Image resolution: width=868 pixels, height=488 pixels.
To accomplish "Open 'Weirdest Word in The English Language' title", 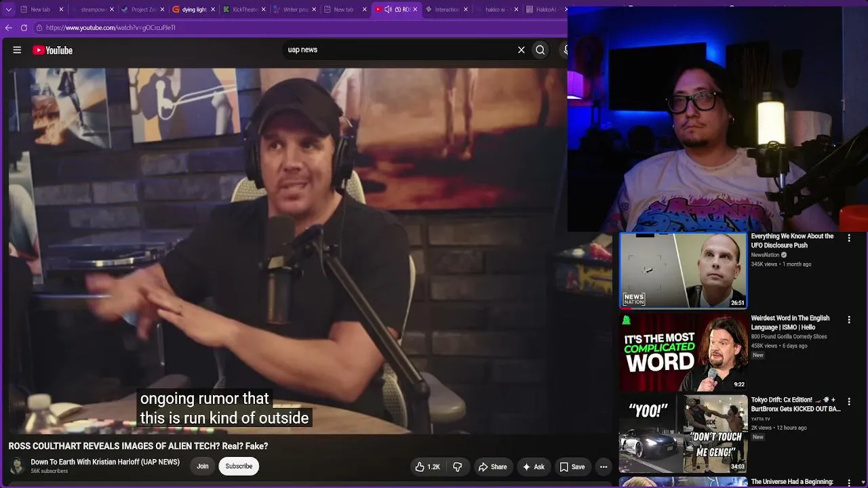I will coord(790,323).
